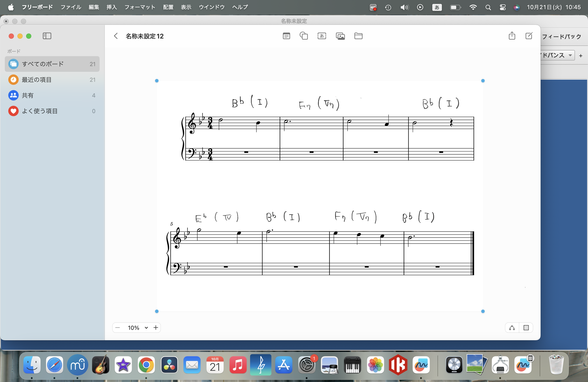Image resolution: width=588 pixels, height=382 pixels.
Task: Select 最近の項目 in sidebar
Action: click(x=37, y=80)
